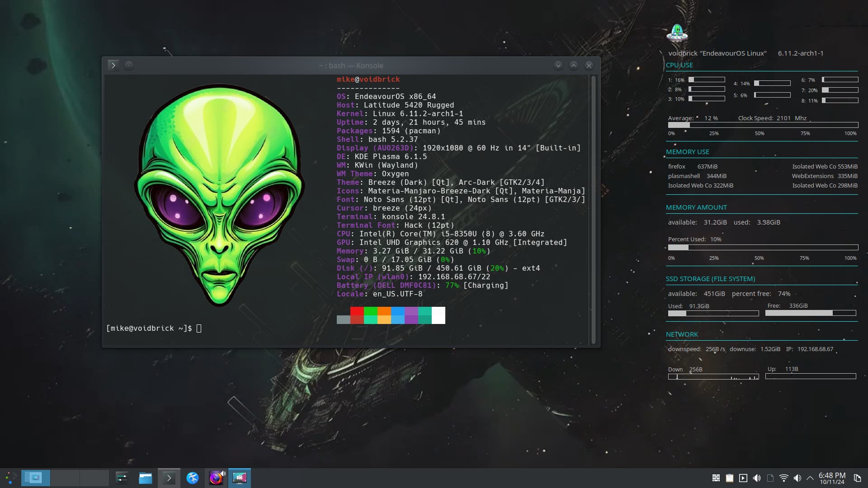Viewport: 868px width, 488px height.
Task: Select the Konsole entry in the taskbar
Action: pos(169,478)
